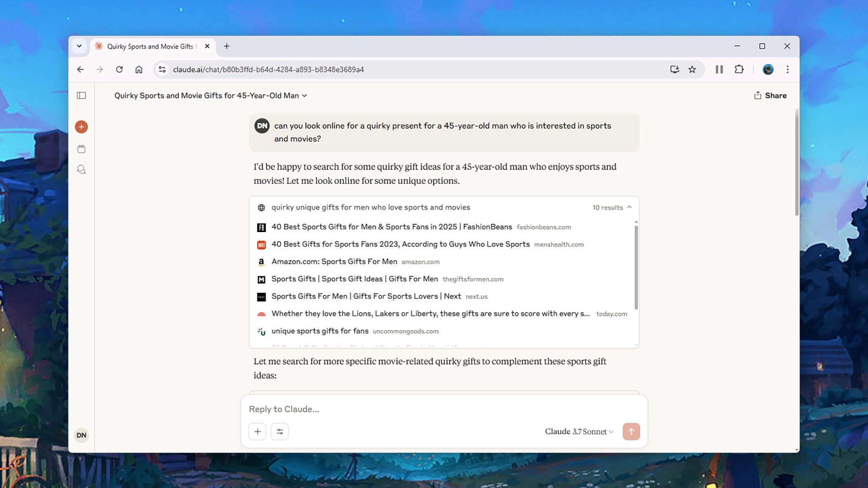The width and height of the screenshot is (868, 488).
Task: Click the search results list scrollbar
Action: 636,267
